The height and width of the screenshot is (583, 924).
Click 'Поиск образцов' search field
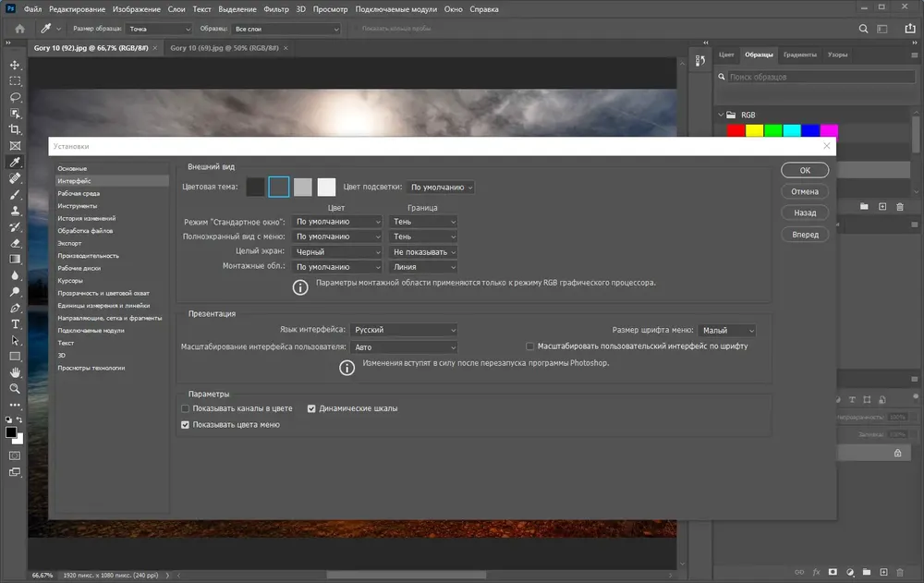click(821, 77)
